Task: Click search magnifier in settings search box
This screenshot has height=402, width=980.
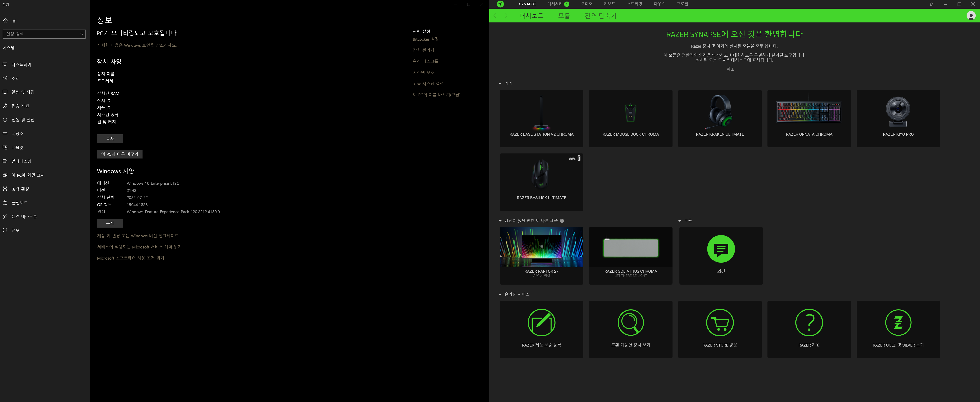Action: click(81, 34)
